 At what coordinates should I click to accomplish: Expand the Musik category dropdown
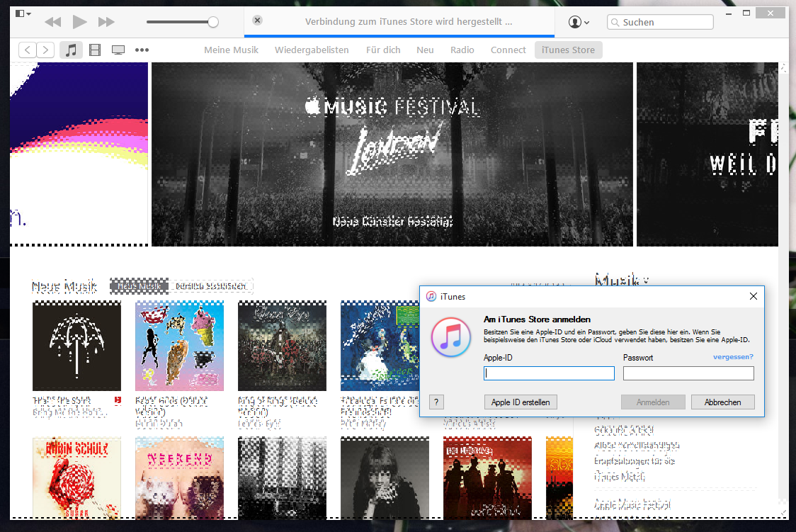click(622, 280)
